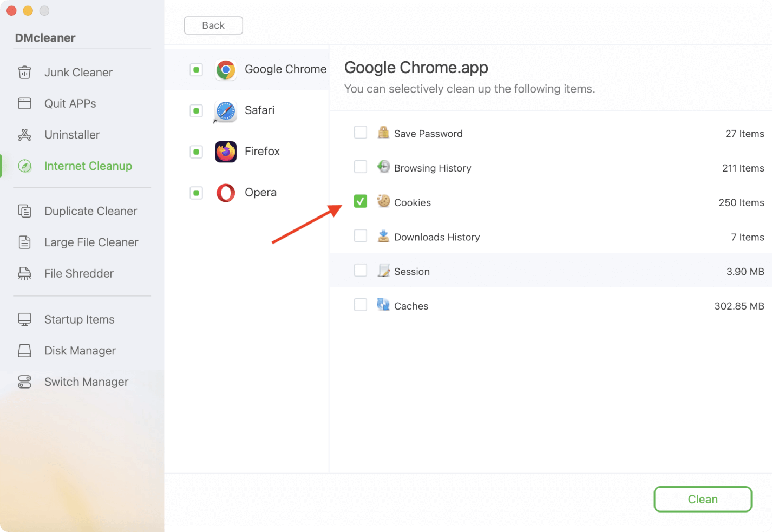The image size is (772, 532).
Task: Select the Large File Cleaner
Action: click(91, 242)
